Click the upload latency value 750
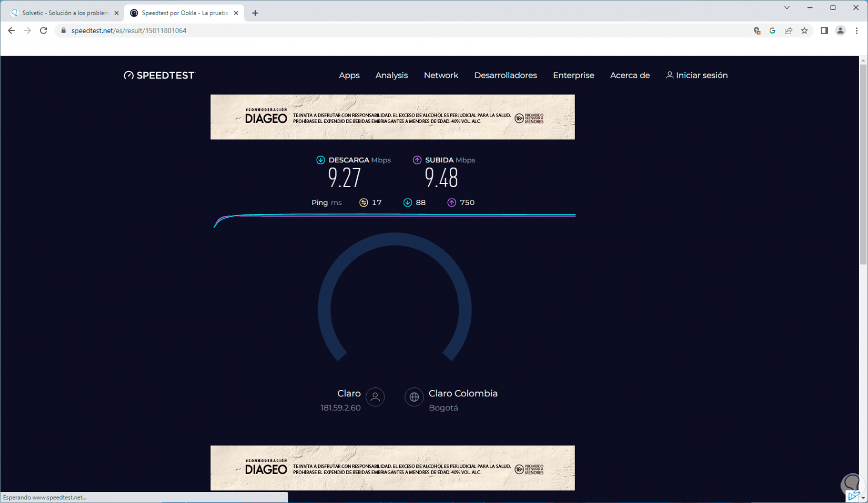868x503 pixels. pyautogui.click(x=467, y=202)
